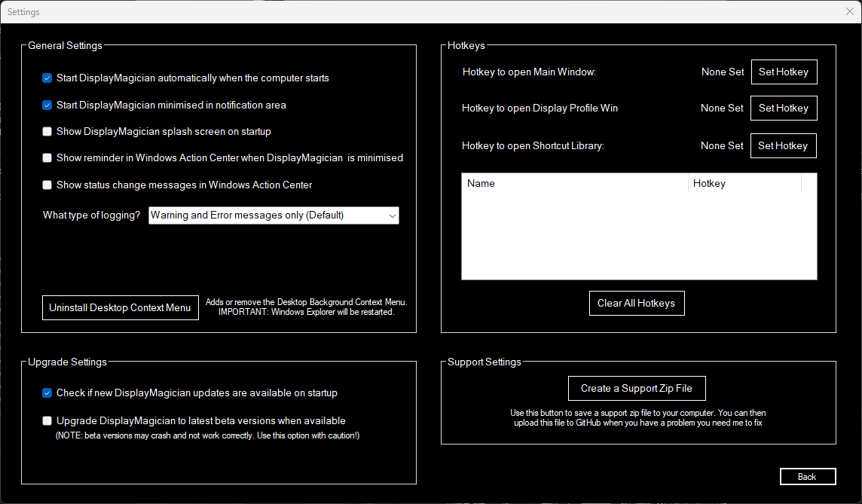Click Uninstall Desktop Context Menu button
Screen dimensions: 862x504
pyautogui.click(x=121, y=308)
